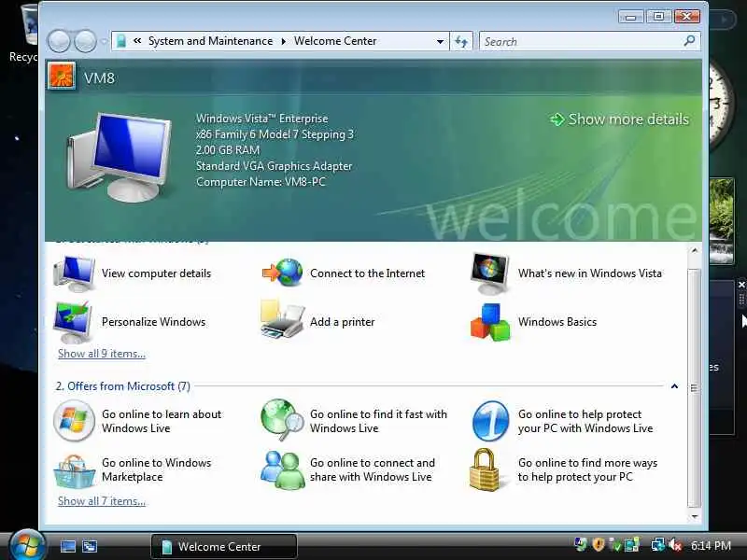
Task: Click the VM8 user account picture
Action: pos(61,76)
